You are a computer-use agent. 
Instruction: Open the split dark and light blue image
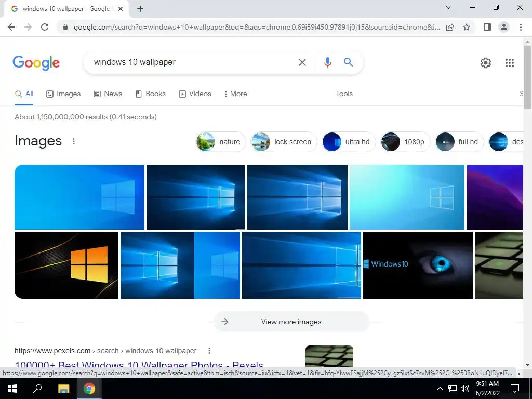180,265
